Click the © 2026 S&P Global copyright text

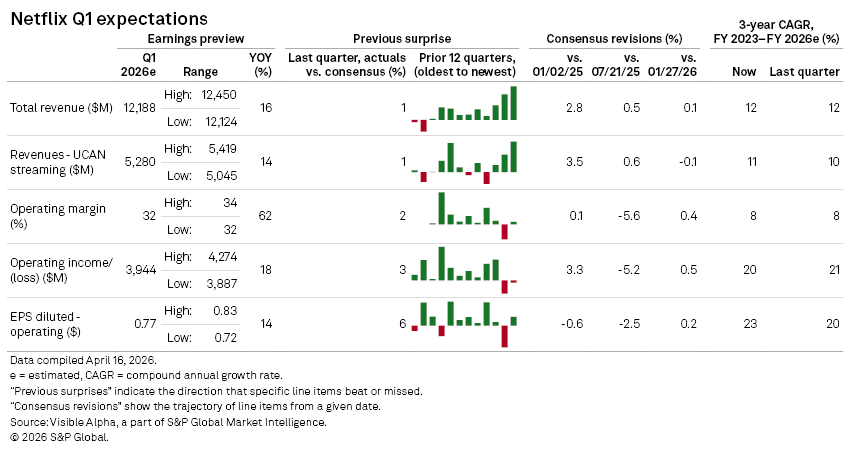click(59, 438)
